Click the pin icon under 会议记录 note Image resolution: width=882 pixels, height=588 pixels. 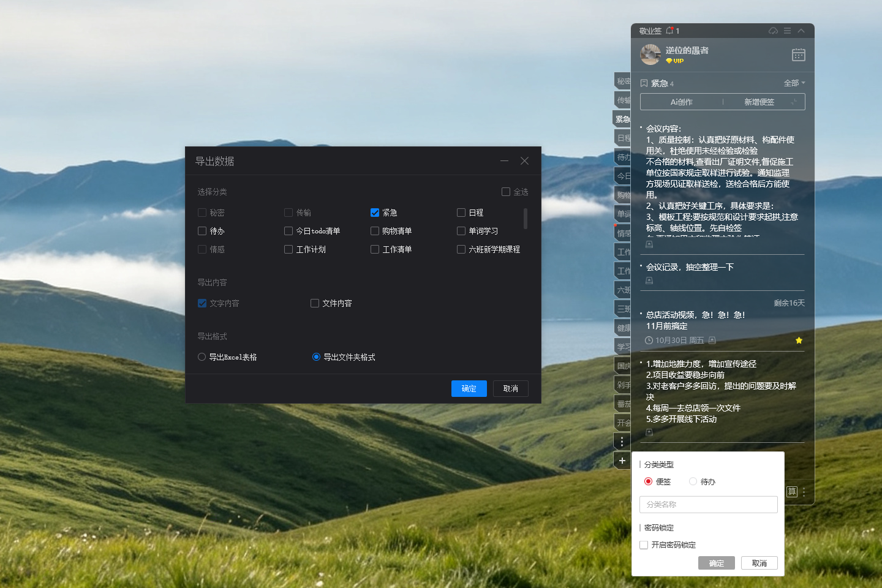click(649, 281)
